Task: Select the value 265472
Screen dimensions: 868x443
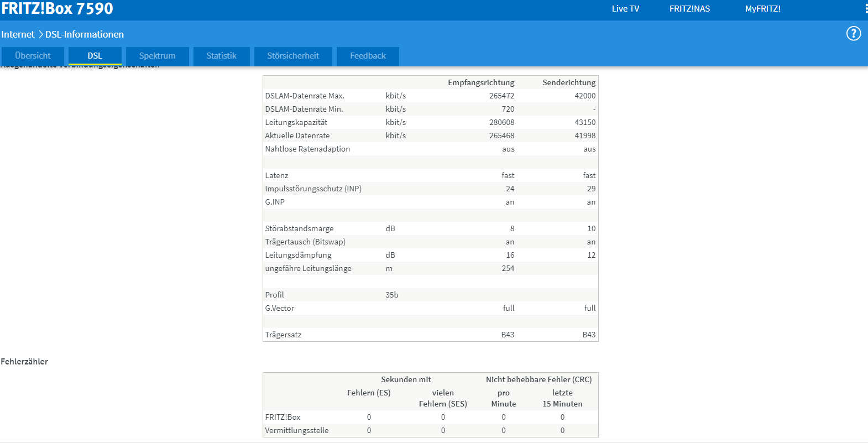Action: pyautogui.click(x=502, y=96)
